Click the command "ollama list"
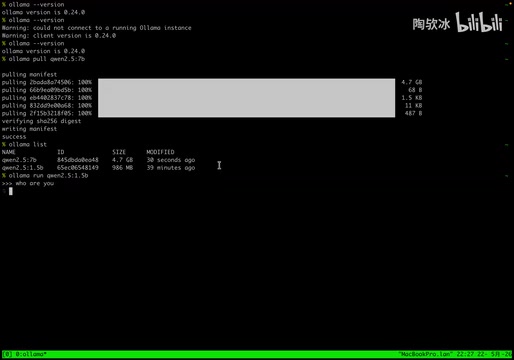The height and width of the screenshot is (360, 514). 28,144
